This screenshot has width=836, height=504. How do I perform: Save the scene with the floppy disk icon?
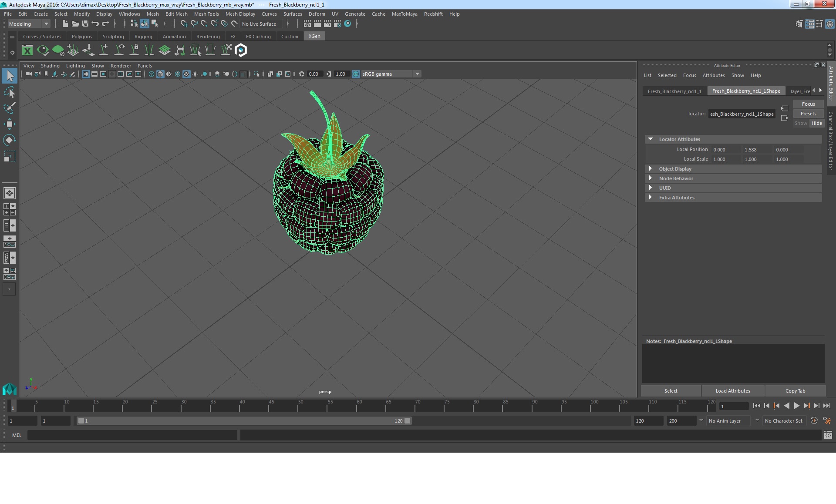(x=85, y=24)
